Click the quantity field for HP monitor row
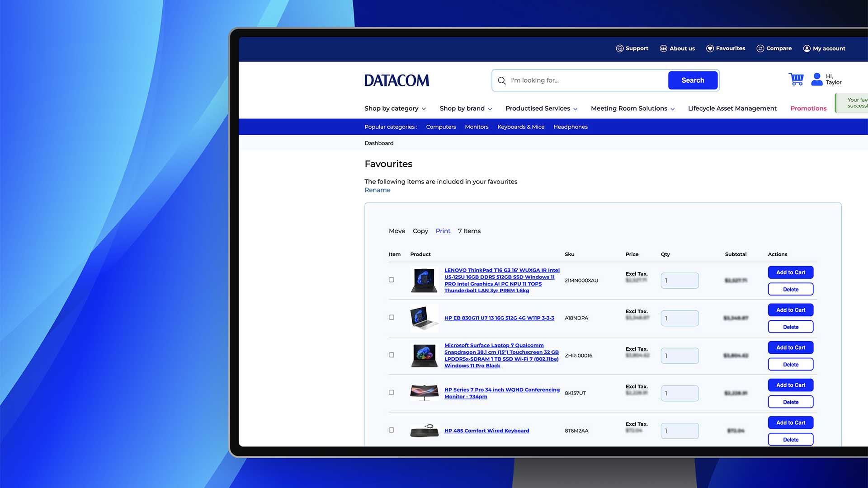This screenshot has height=488, width=868. (x=679, y=393)
